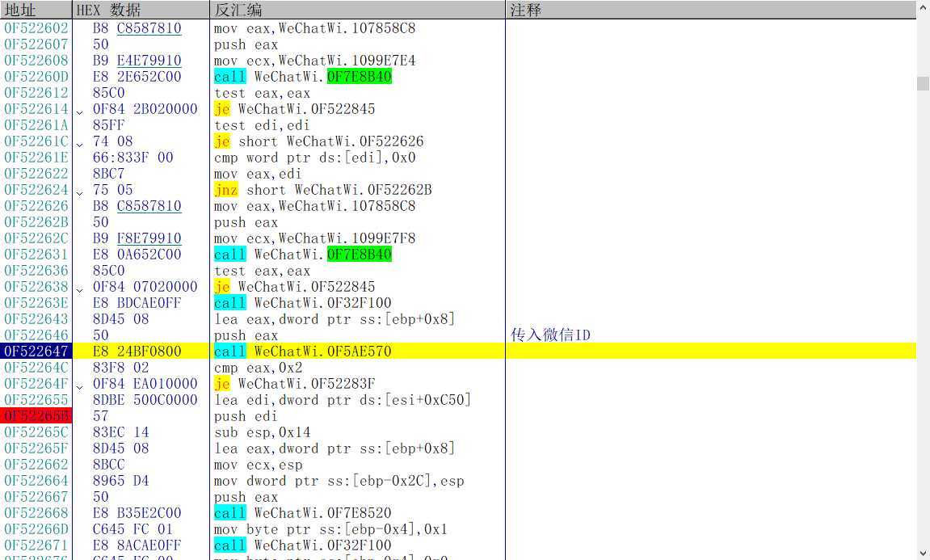Select the highlighted address 0F522647
Screen dimensions: 930x560
[36, 352]
